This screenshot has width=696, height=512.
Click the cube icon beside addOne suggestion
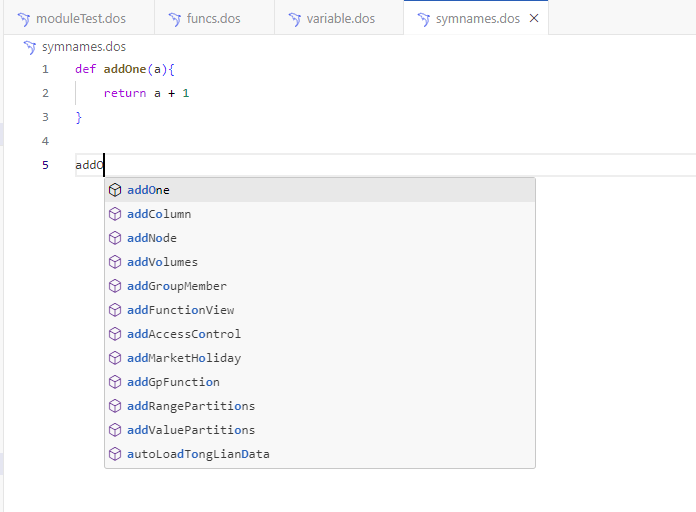point(115,190)
